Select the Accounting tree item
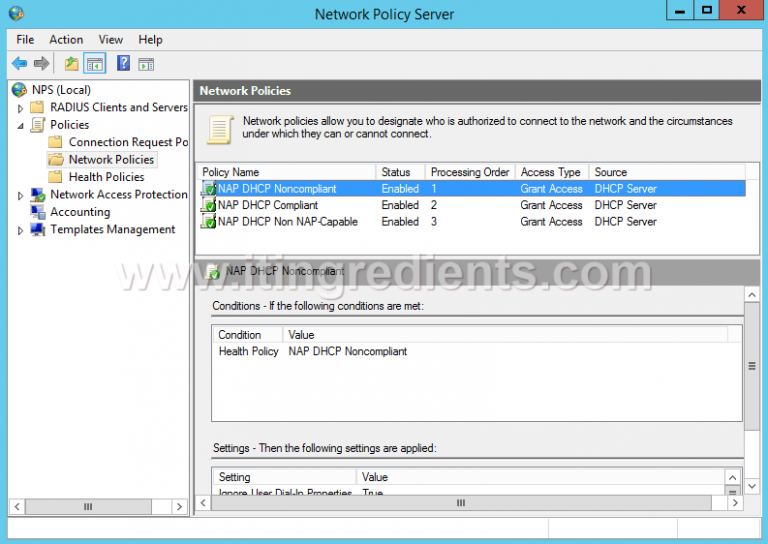This screenshot has height=544, width=768. pyautogui.click(x=80, y=212)
